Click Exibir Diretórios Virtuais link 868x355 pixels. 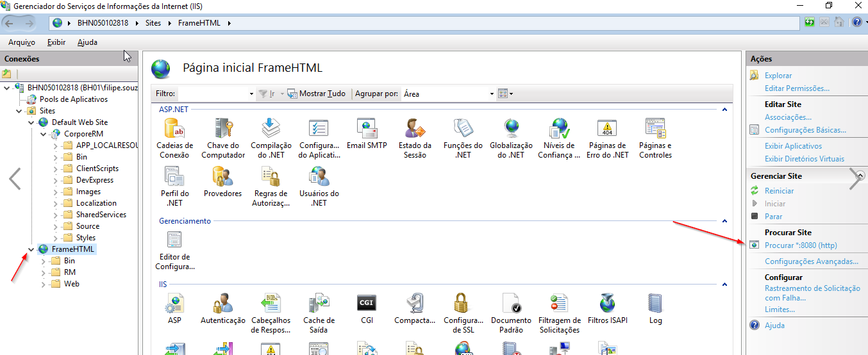(805, 159)
